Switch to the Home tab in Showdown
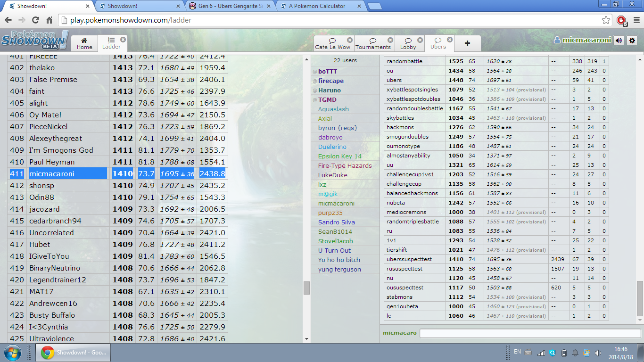 pyautogui.click(x=84, y=43)
